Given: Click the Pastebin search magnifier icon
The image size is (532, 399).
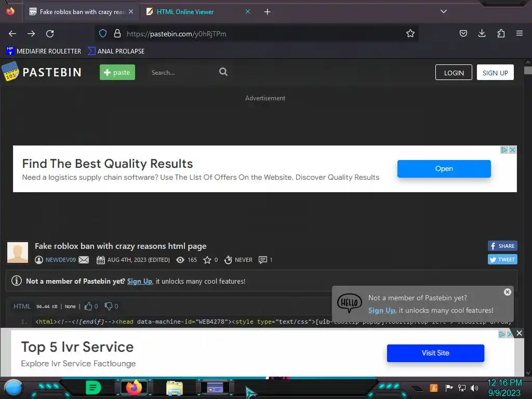Looking at the screenshot, I should (223, 72).
